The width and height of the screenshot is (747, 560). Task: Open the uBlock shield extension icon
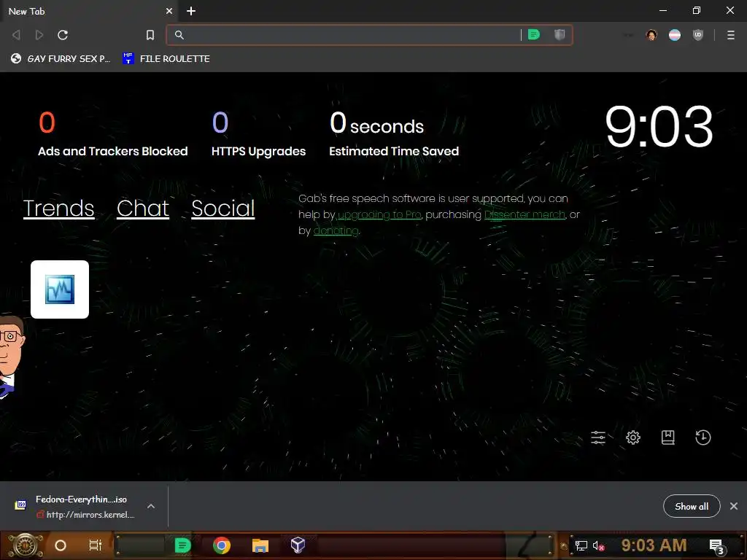tap(698, 35)
